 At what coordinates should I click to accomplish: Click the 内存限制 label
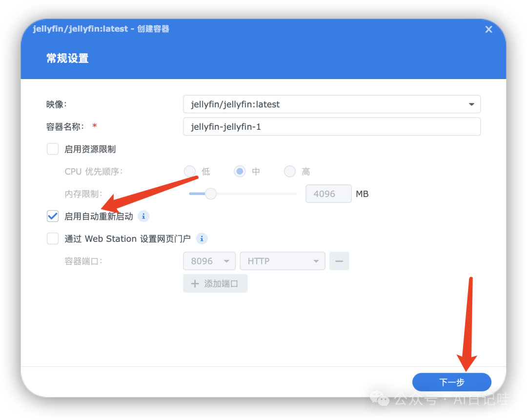coord(84,194)
